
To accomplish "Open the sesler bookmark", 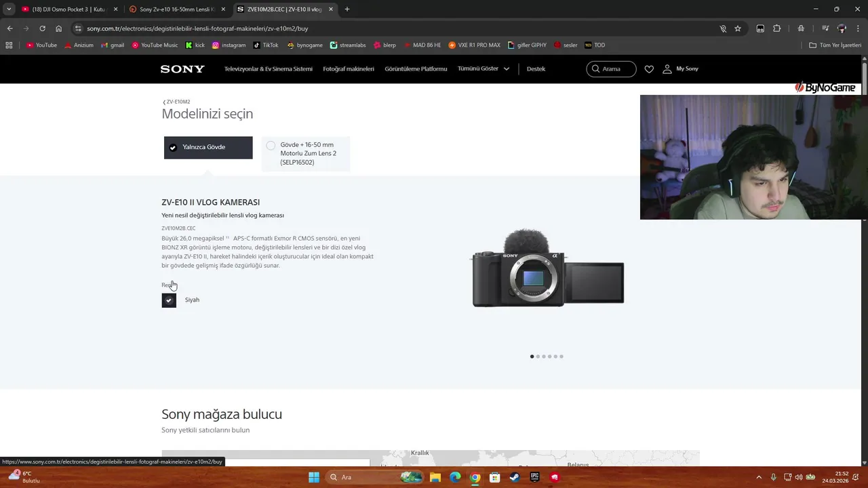I will tap(566, 45).
